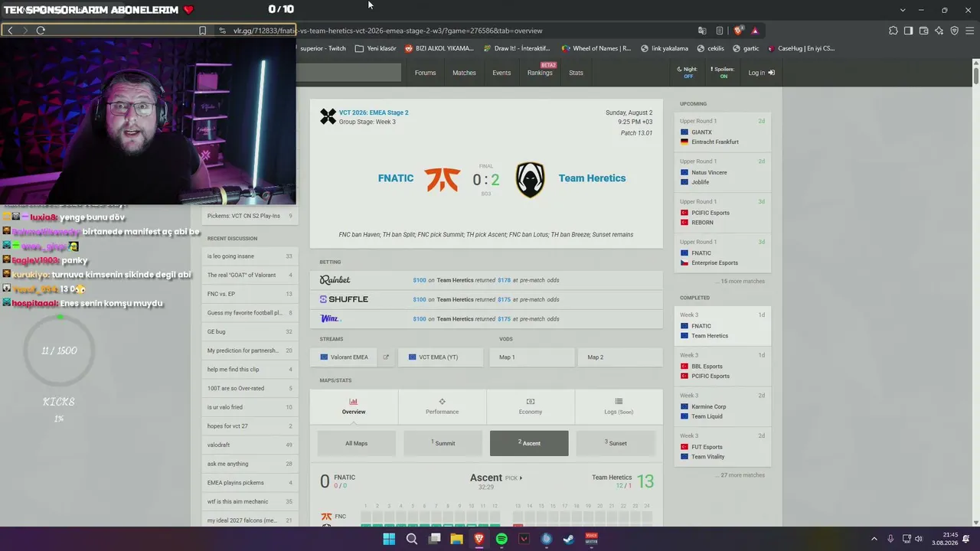980x551 pixels.
Task: Open Voicemeeter from the taskbar
Action: pos(591,540)
